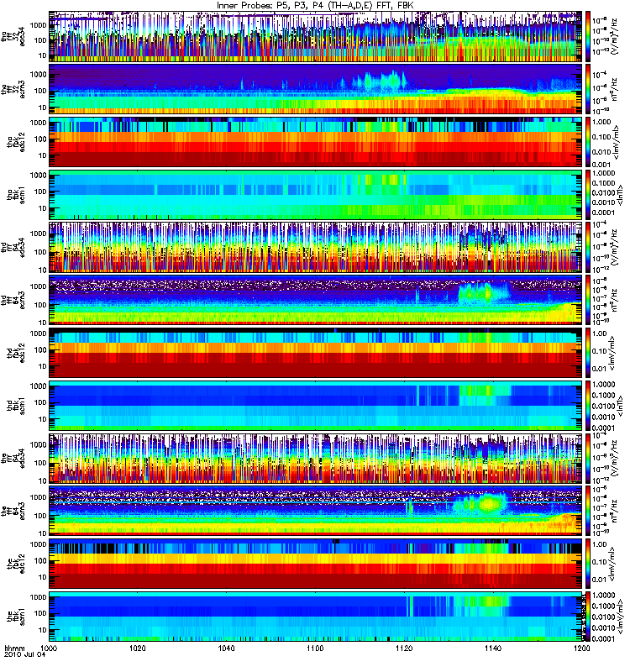630x672 pixels.
Task: Click the thd fbk scm1 color bar
Action: pos(588,406)
